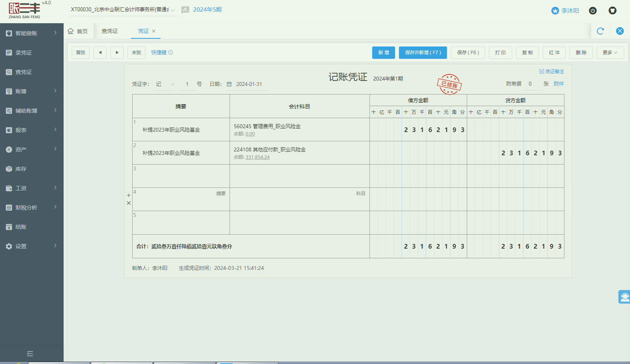630x364 pixels.
Task: Open the 附件 link
Action: coord(559,84)
